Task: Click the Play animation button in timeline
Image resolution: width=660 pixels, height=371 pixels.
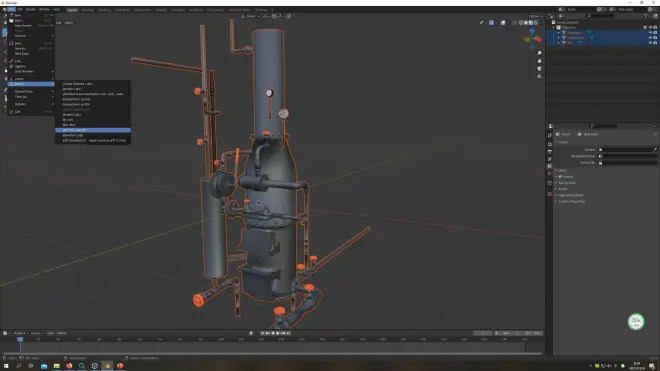Action: [x=278, y=333]
